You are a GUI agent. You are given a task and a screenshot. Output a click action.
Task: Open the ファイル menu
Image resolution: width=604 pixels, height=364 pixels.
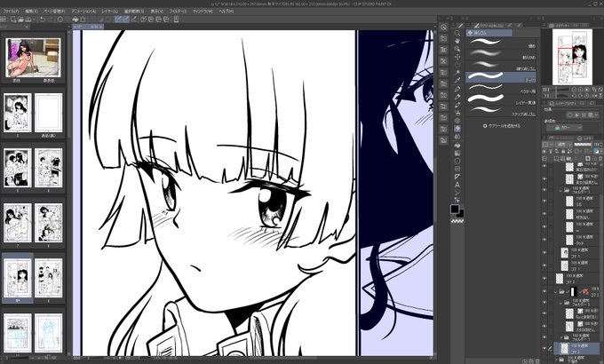tap(11, 12)
